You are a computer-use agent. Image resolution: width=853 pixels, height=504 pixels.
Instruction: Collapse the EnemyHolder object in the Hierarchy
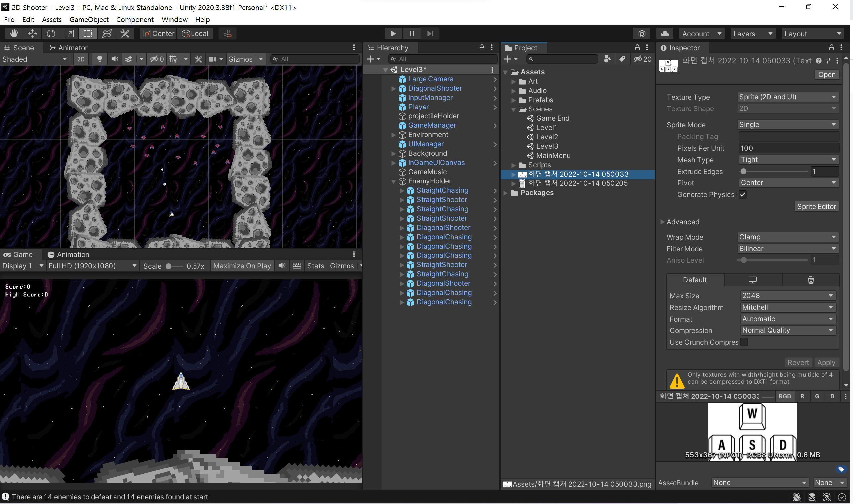(393, 181)
